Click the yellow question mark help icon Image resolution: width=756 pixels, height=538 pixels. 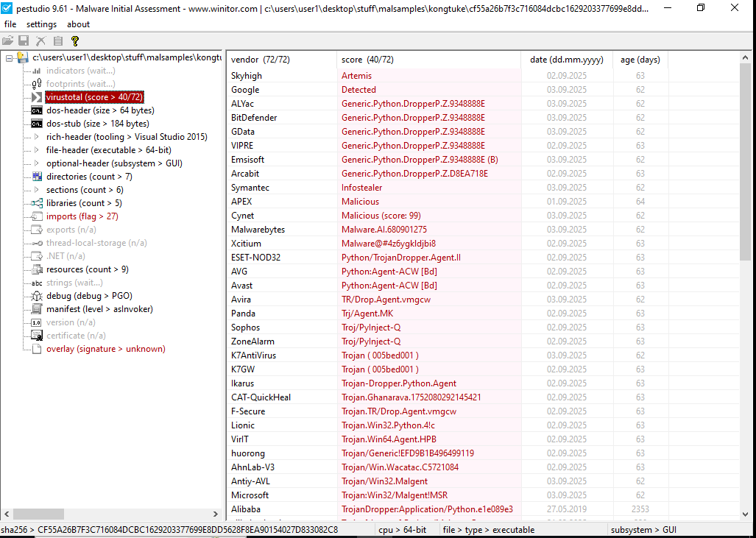[x=75, y=41]
